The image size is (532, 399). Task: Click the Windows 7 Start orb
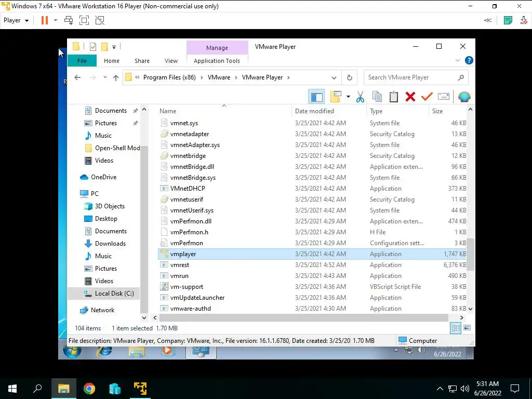coord(72,351)
